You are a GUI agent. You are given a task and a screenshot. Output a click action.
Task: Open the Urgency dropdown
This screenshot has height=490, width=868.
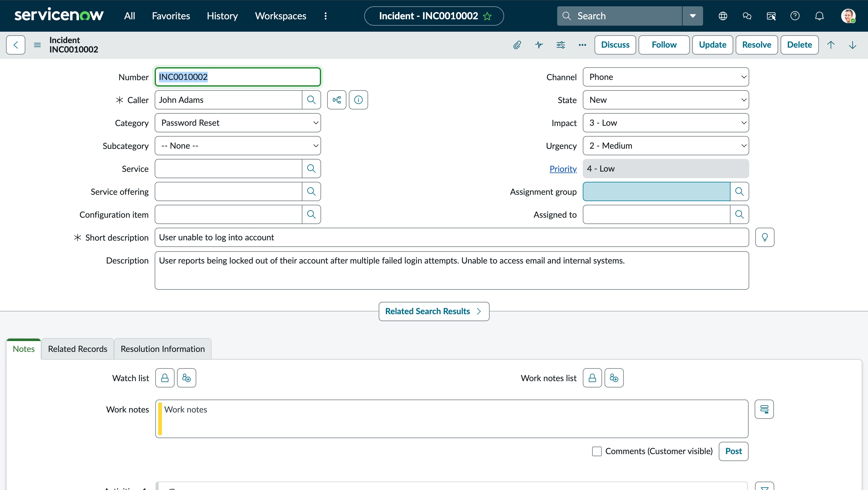tap(665, 146)
